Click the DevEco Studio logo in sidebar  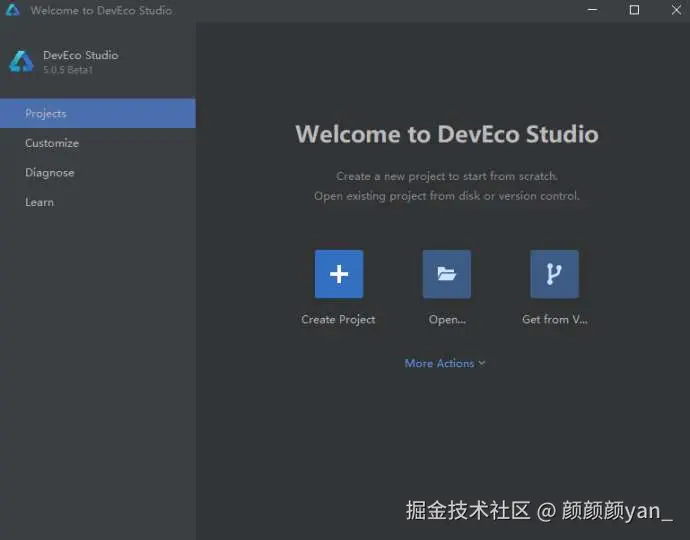21,62
